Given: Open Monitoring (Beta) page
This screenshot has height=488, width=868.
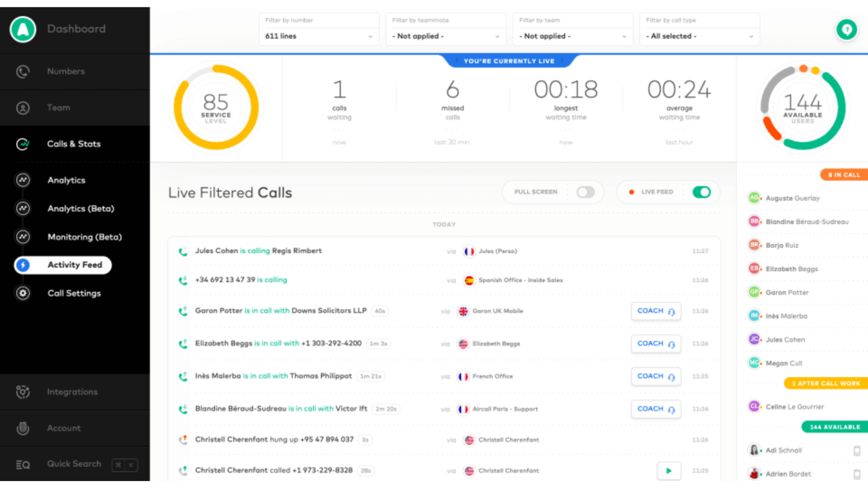Looking at the screenshot, I should [x=85, y=237].
